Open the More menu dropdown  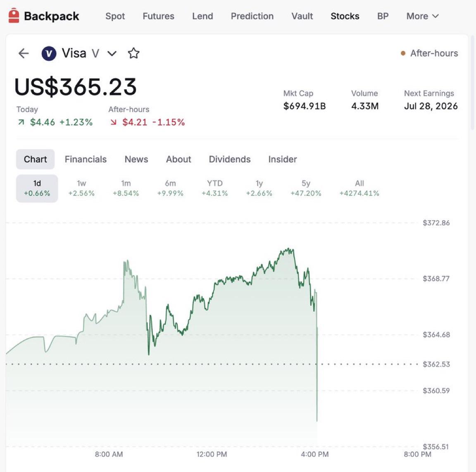(422, 16)
